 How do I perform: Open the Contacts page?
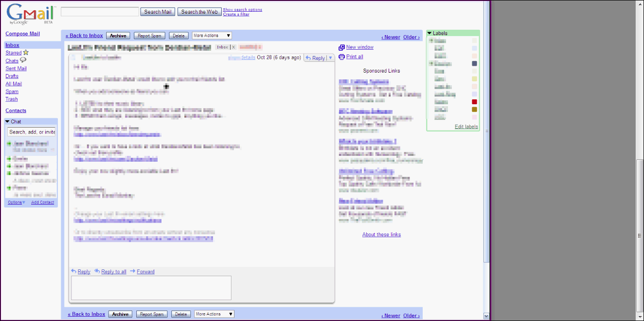16,111
